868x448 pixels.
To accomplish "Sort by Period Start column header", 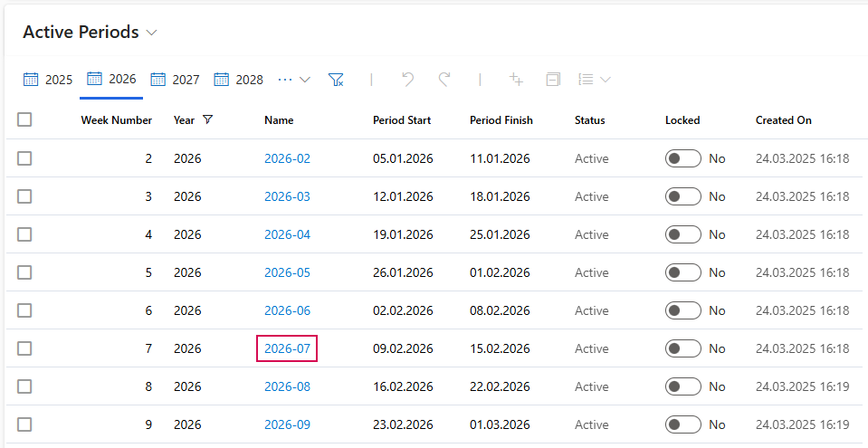I will point(401,120).
